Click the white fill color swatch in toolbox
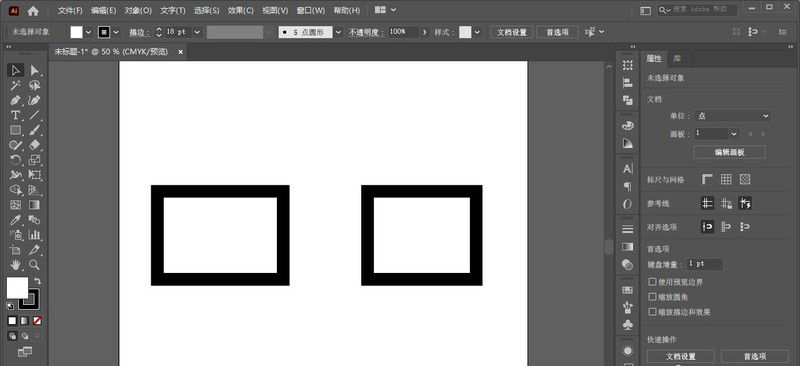 (x=17, y=288)
